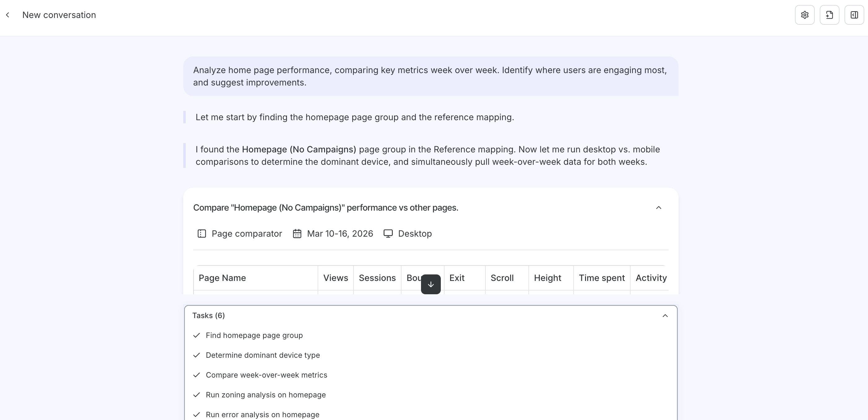
Task: Click the Views column header
Action: click(x=336, y=278)
